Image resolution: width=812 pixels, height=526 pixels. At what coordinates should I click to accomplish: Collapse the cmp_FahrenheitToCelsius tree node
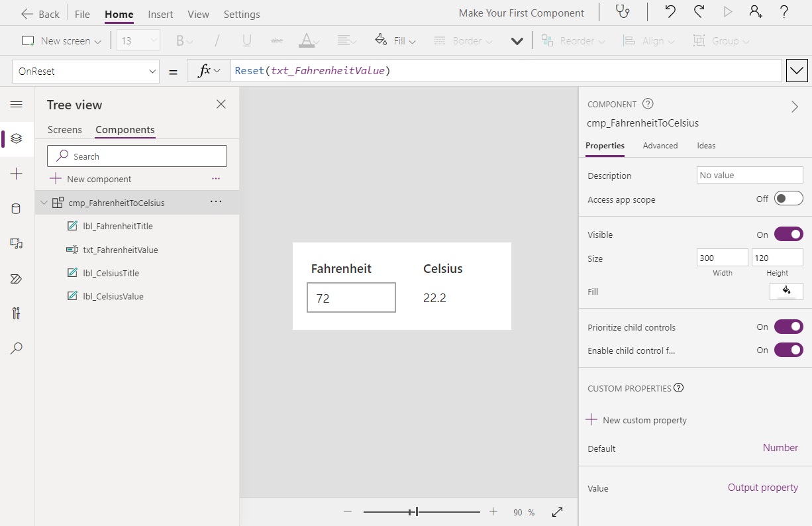(x=43, y=202)
